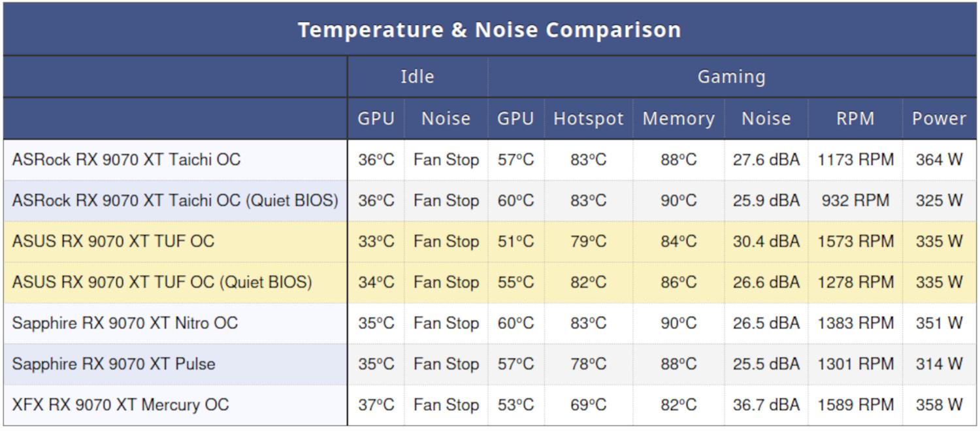The height and width of the screenshot is (431, 980).
Task: Click the Memory column header
Action: coord(678,118)
